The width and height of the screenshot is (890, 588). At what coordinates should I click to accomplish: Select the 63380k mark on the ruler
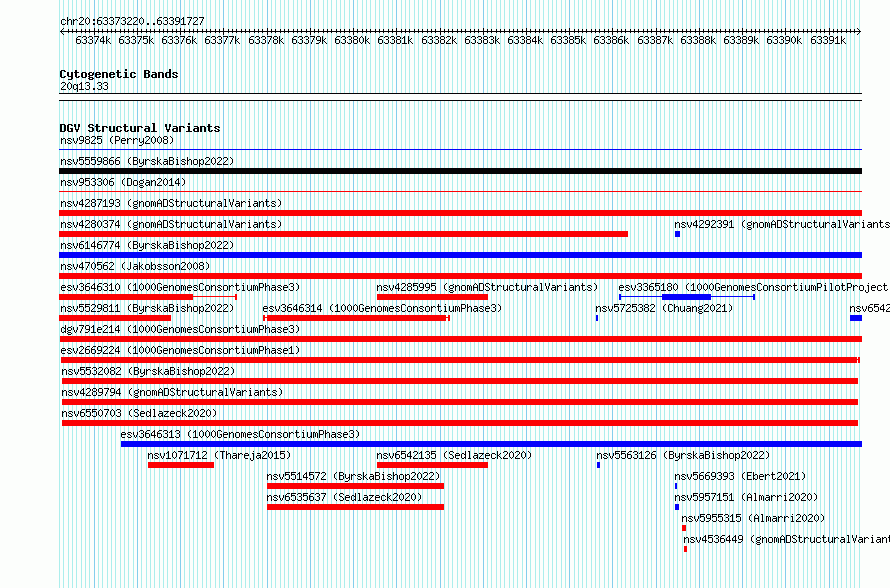pyautogui.click(x=352, y=40)
